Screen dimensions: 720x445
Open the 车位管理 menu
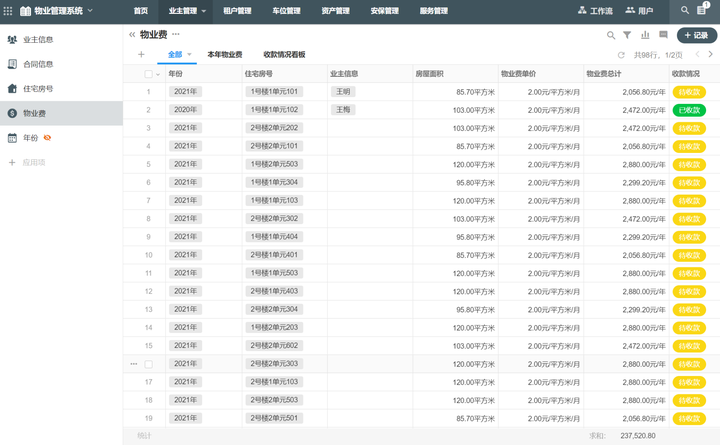[x=286, y=11]
